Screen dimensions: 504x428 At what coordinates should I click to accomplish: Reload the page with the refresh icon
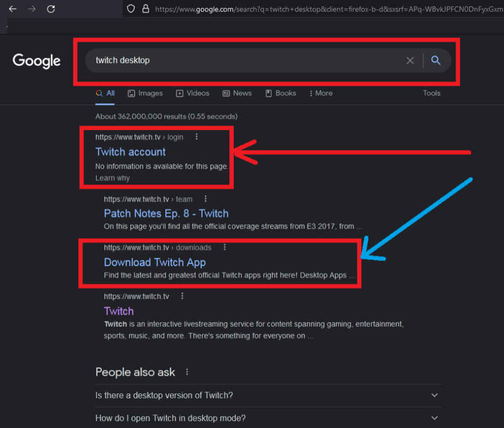pyautogui.click(x=51, y=9)
